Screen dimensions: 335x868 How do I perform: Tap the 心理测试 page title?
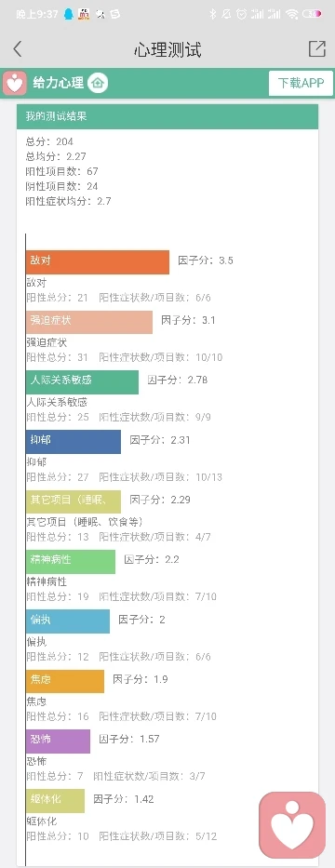tap(167, 49)
